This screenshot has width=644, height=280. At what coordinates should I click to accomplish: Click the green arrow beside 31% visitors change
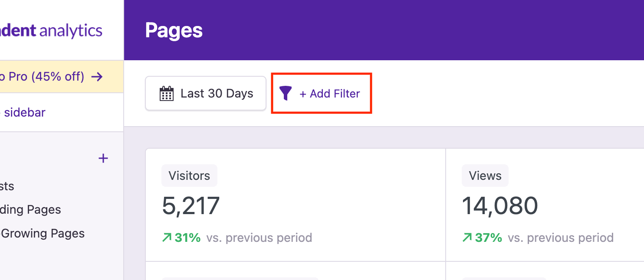[x=167, y=238]
